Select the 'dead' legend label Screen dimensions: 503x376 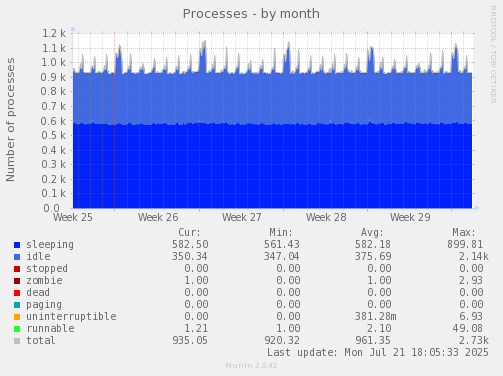click(x=38, y=292)
